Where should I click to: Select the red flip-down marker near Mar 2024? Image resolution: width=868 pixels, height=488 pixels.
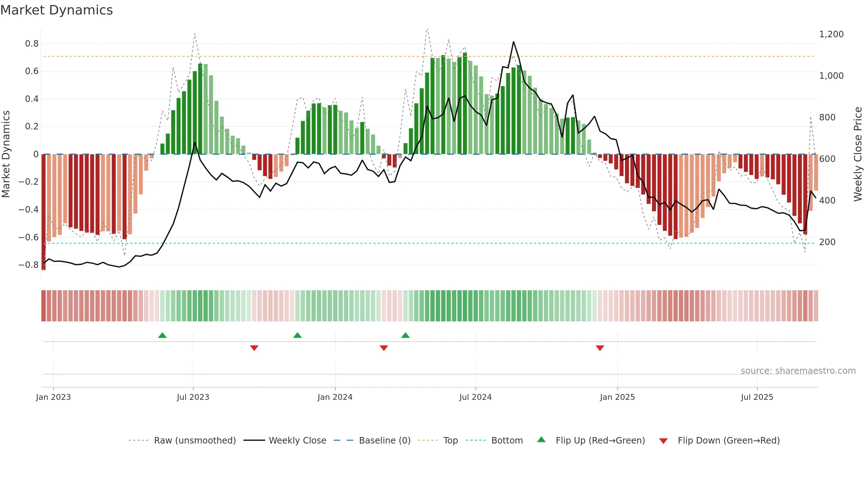384,348
